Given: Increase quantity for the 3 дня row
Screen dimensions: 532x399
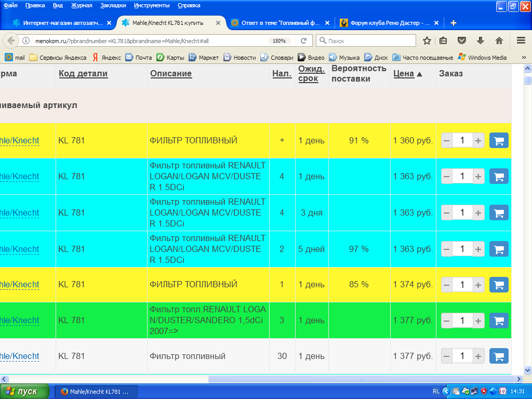Looking at the screenshot, I should click(x=478, y=212).
